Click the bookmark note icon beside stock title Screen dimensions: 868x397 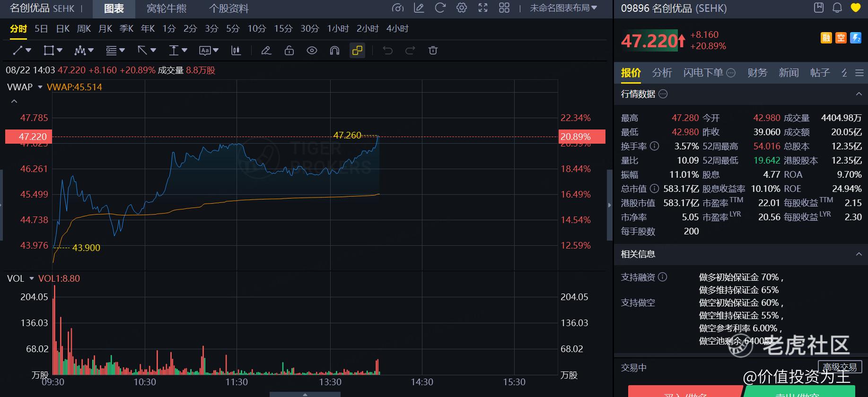point(819,8)
